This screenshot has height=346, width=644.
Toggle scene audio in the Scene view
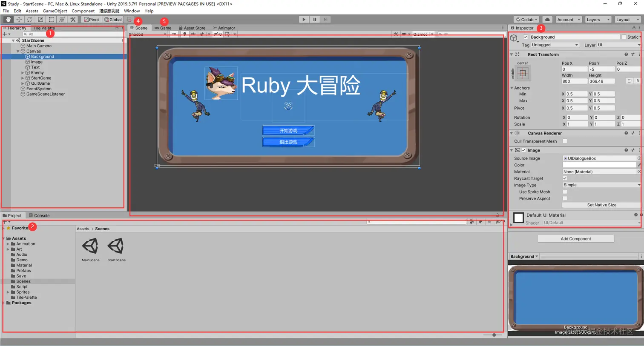[193, 34]
